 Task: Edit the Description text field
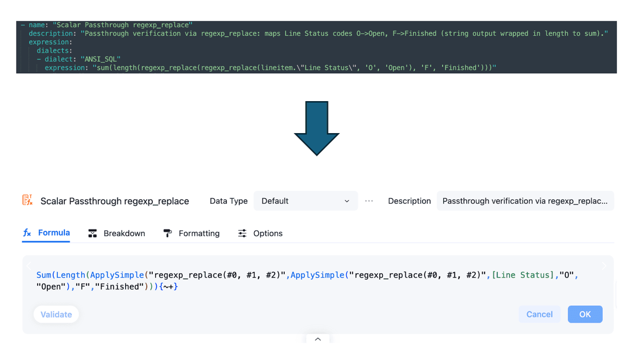(x=525, y=201)
